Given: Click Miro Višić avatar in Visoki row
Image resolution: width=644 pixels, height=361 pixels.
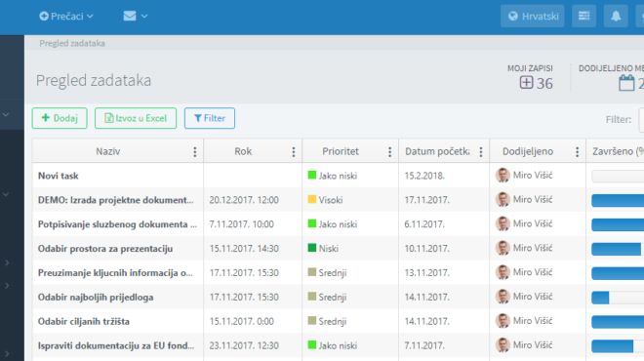Looking at the screenshot, I should 503,200.
